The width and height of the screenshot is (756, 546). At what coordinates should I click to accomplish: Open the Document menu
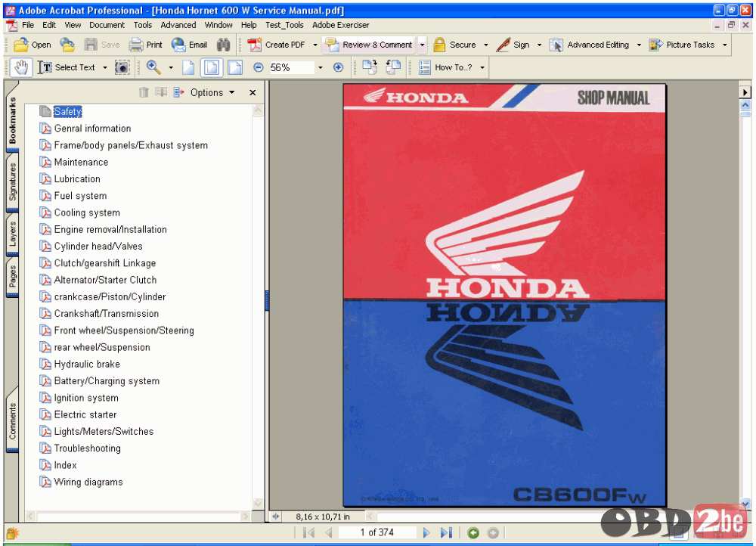tap(107, 25)
